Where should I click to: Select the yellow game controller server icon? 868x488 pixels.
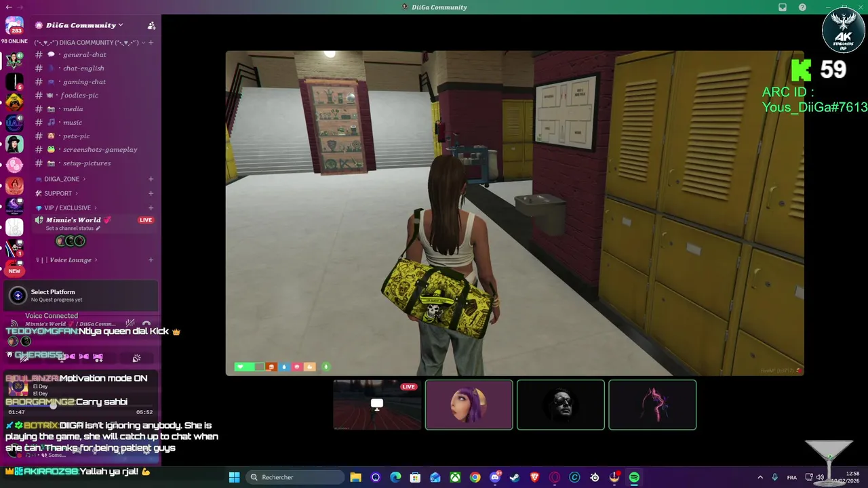14,102
